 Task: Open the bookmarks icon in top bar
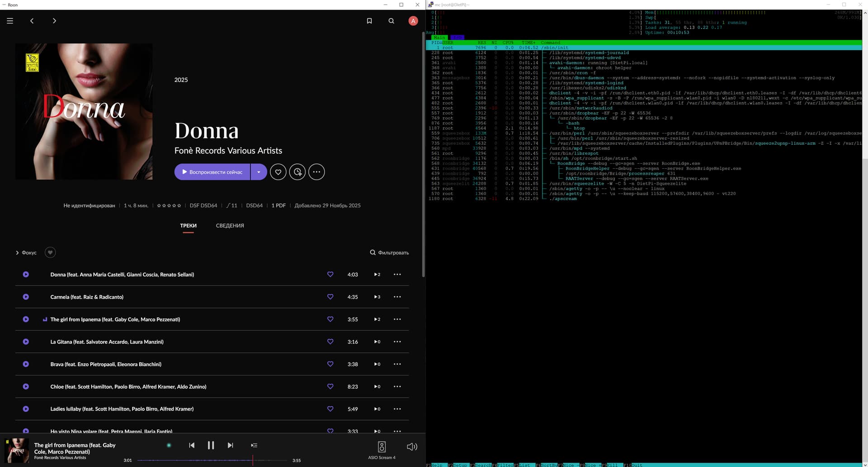369,21
